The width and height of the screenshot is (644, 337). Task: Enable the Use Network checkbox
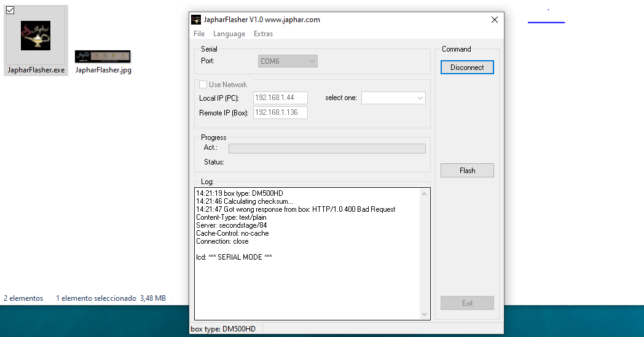[x=203, y=85]
